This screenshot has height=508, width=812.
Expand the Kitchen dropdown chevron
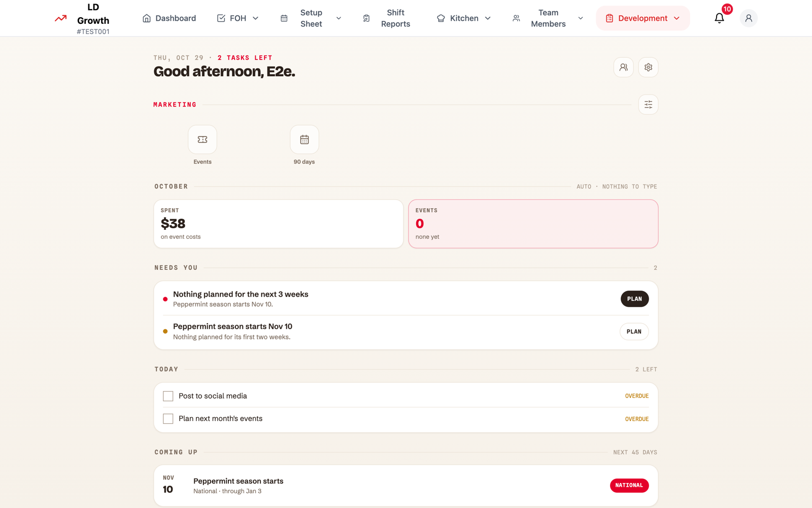click(x=488, y=18)
